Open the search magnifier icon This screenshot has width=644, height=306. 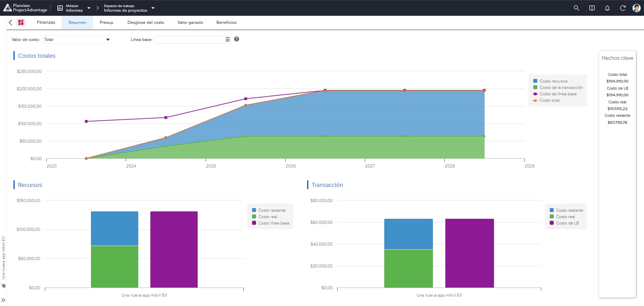pos(576,8)
